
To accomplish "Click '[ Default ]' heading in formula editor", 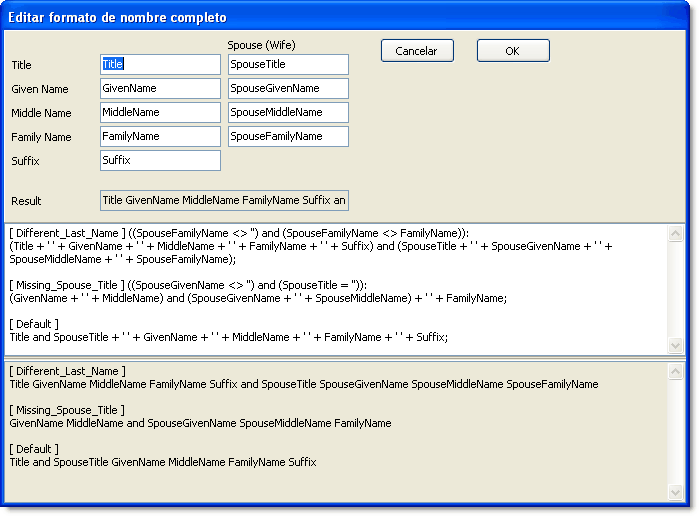I will [34, 324].
